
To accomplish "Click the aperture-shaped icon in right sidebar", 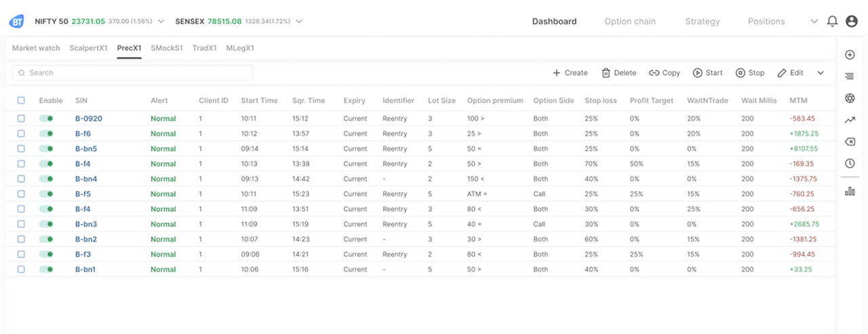I will [x=850, y=98].
